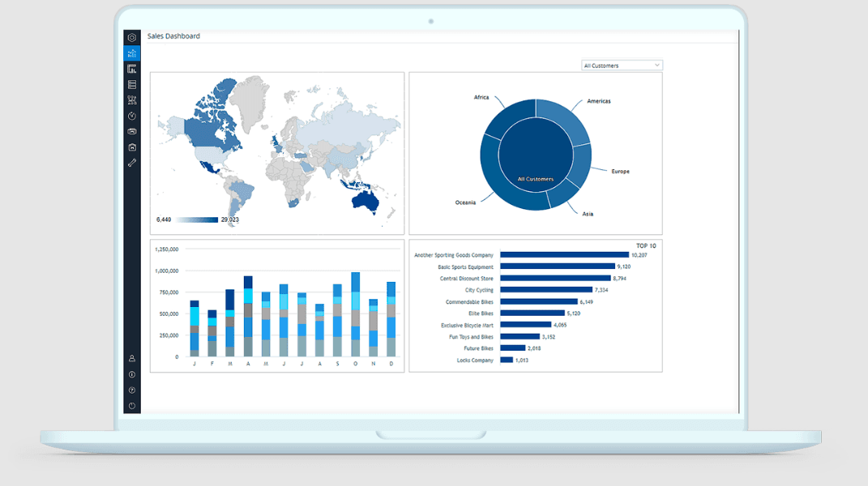Click Fun Toys and Bikes label
The width and height of the screenshot is (868, 486).
coord(471,336)
